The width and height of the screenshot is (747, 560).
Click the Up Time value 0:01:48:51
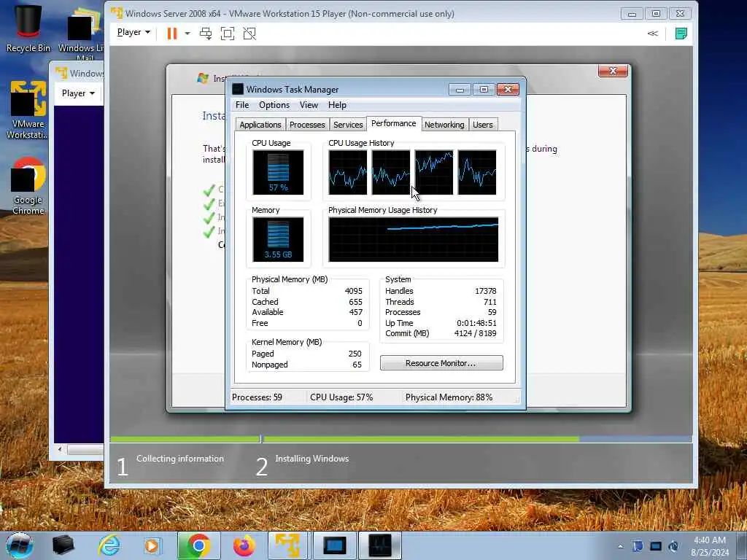476,323
